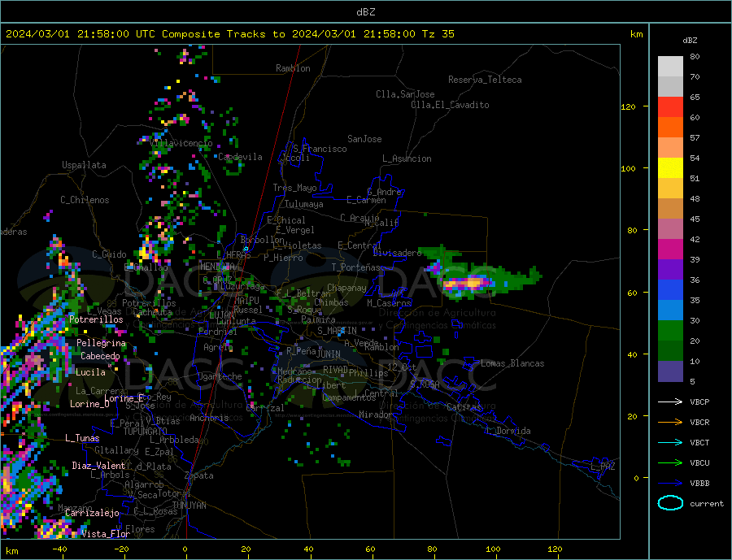This screenshot has height=560, width=732.
Task: Click the Pellegrina place label
Action: (x=102, y=343)
